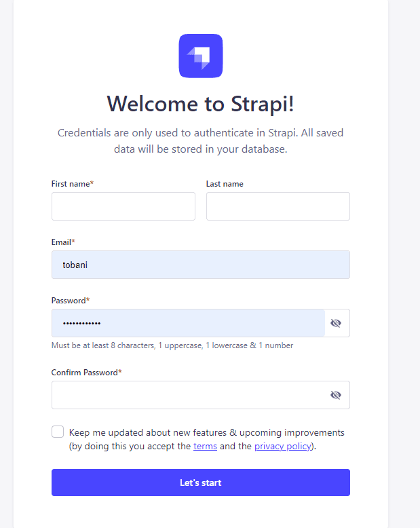This screenshot has height=528, width=420.
Task: Select the Email field containing tobani
Action: click(x=201, y=265)
